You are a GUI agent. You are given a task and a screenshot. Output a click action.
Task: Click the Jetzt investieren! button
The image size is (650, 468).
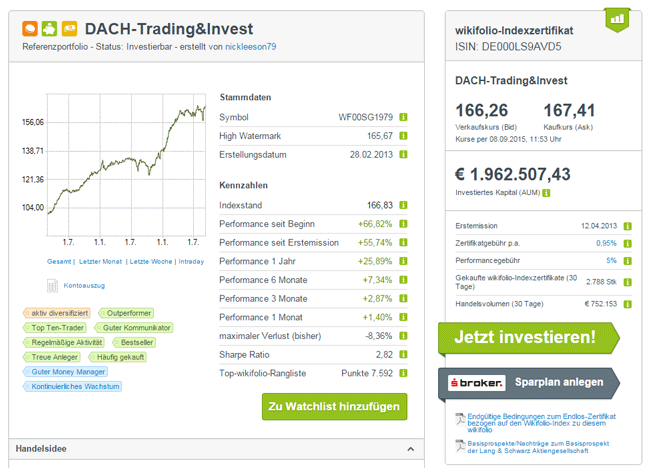pyautogui.click(x=529, y=337)
